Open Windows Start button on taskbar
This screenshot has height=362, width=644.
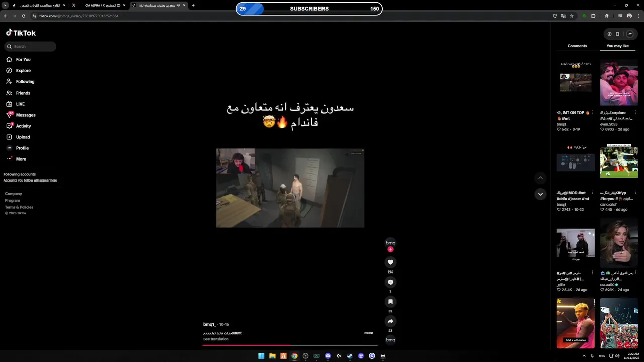(261, 356)
